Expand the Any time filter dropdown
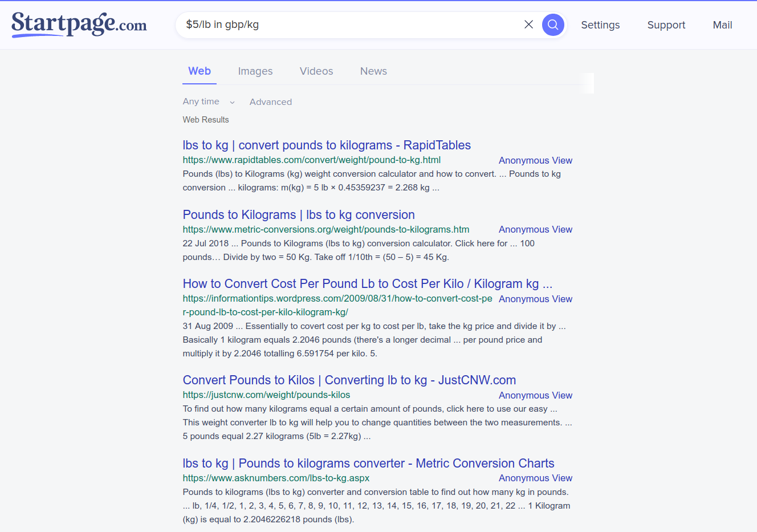 (x=209, y=101)
